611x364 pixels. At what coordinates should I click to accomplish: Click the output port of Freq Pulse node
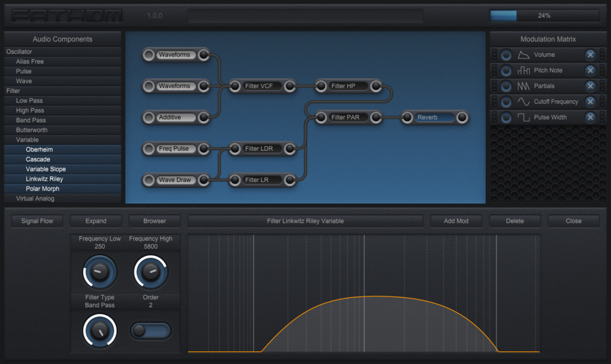203,148
